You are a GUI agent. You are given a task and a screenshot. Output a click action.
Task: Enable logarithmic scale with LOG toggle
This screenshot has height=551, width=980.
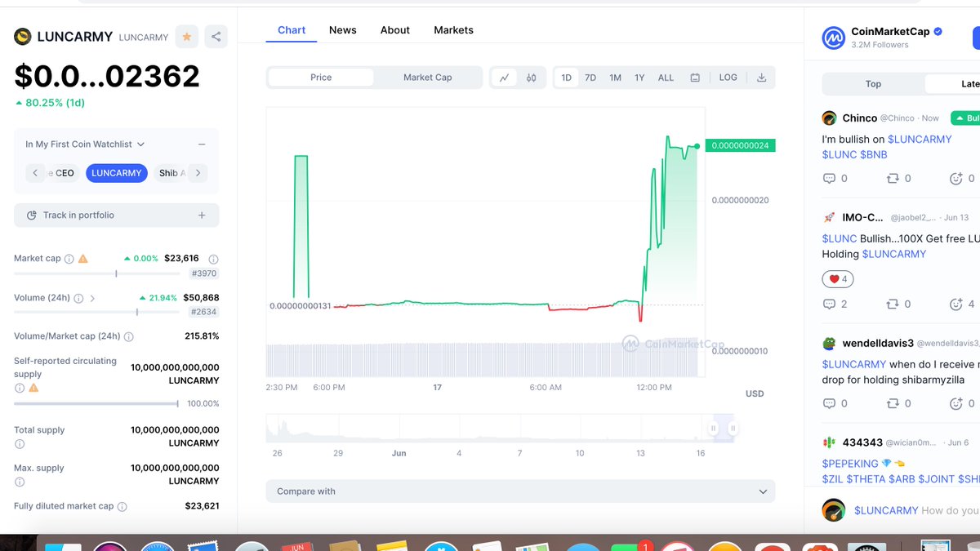click(x=728, y=77)
